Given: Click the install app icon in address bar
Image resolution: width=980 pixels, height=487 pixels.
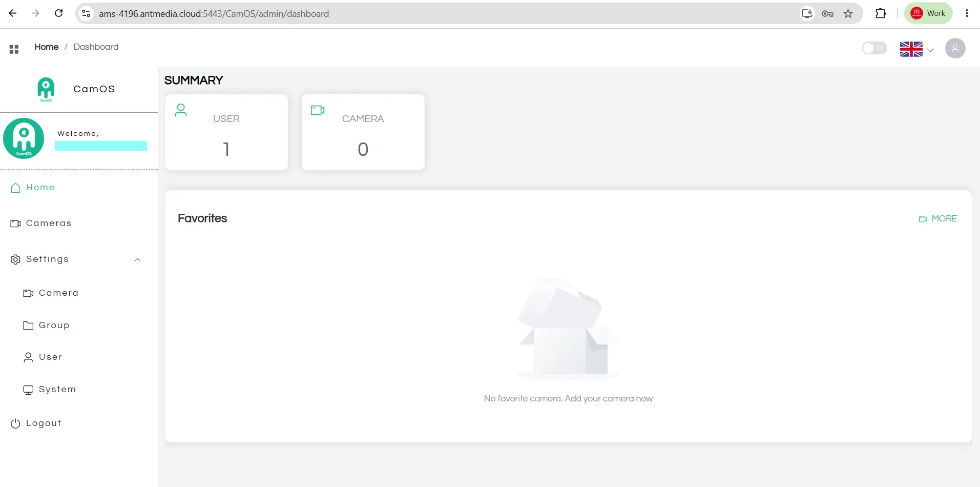Looking at the screenshot, I should (807, 13).
